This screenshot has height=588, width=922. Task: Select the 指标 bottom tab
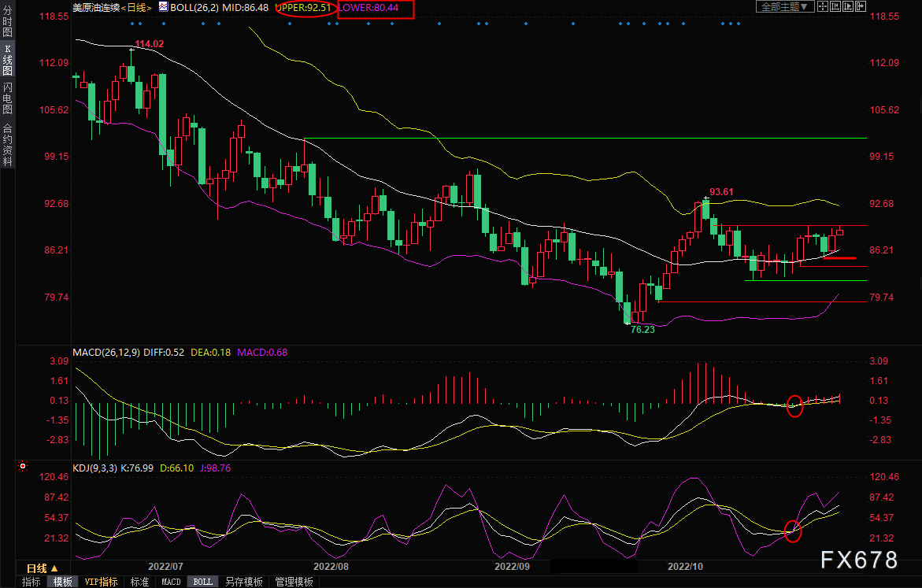pos(31,582)
